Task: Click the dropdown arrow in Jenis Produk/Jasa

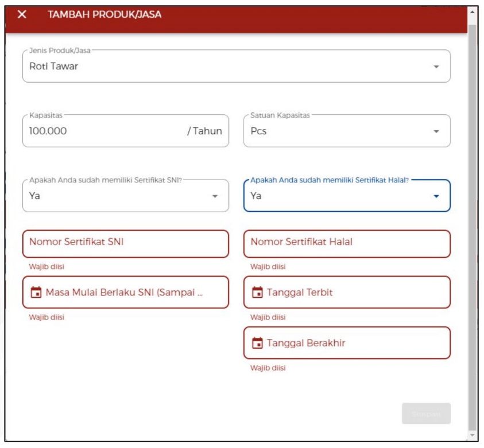Action: (x=436, y=67)
